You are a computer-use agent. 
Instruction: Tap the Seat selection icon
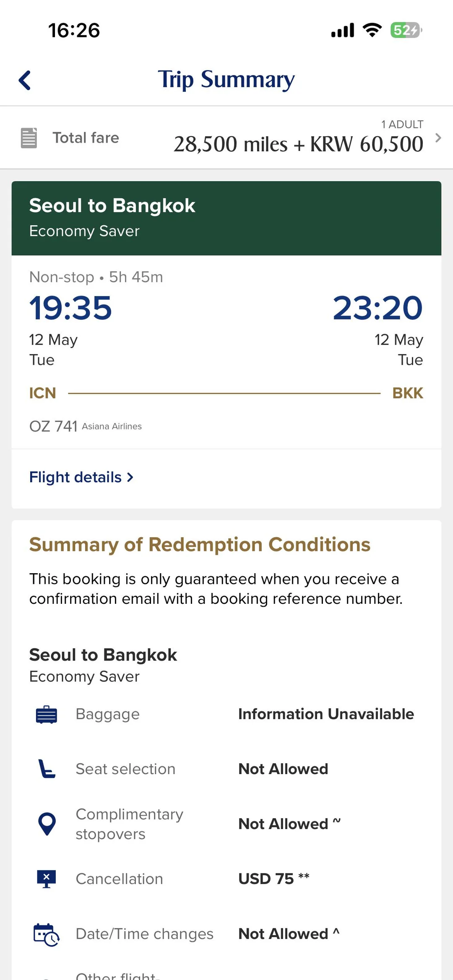(x=47, y=769)
